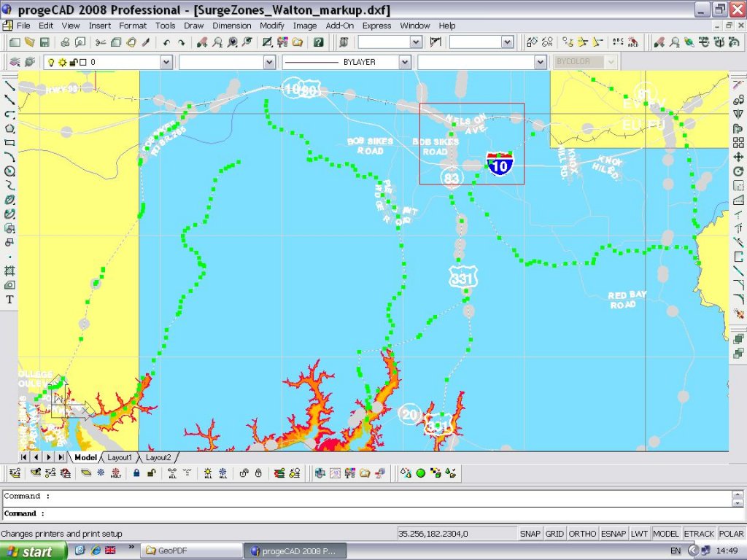Open the Dimension menu
747x560 pixels.
[232, 26]
